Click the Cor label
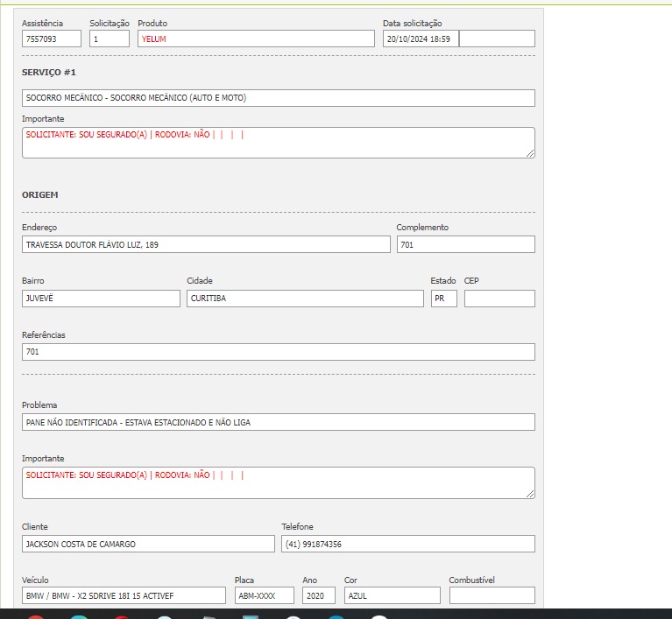This screenshot has height=619, width=672. (350, 580)
